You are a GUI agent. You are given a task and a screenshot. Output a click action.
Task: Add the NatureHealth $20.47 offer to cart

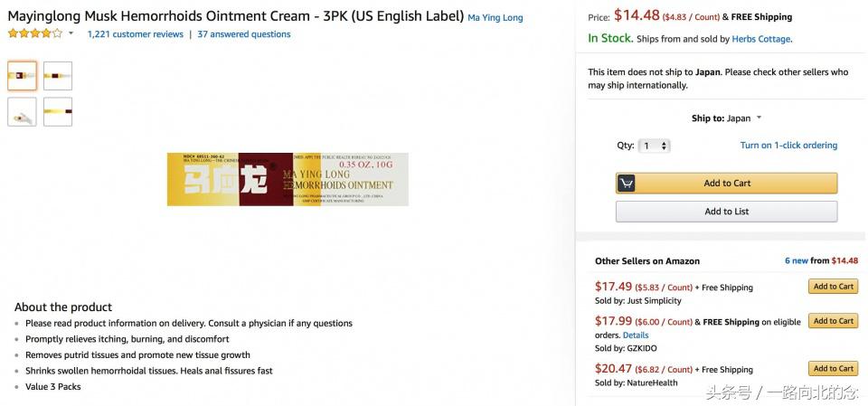tap(833, 368)
